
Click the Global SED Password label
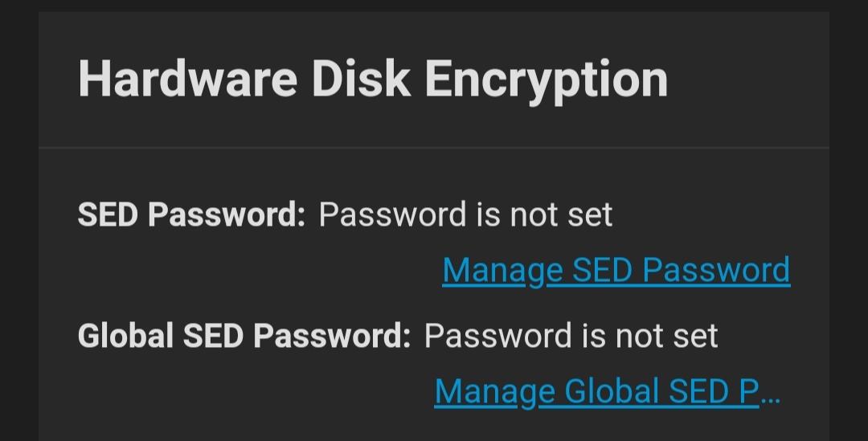[244, 336]
